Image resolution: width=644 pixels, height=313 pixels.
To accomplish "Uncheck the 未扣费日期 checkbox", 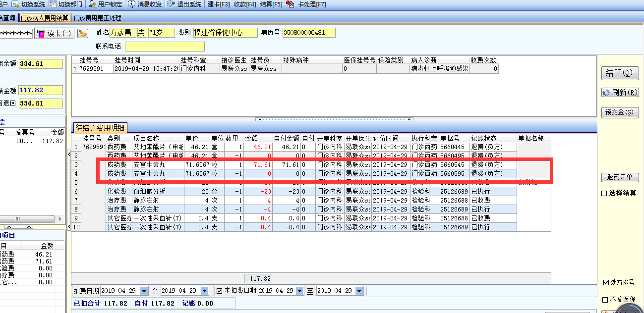I will click(219, 291).
